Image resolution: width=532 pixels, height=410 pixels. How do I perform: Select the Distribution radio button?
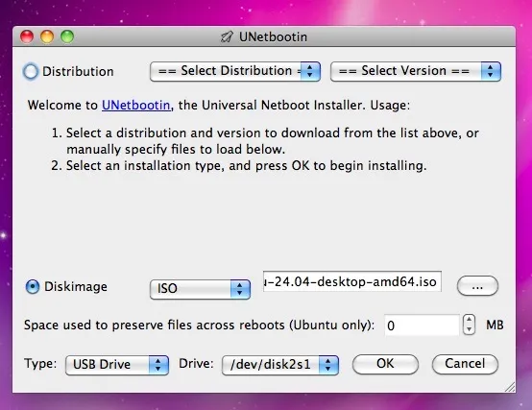(x=31, y=72)
